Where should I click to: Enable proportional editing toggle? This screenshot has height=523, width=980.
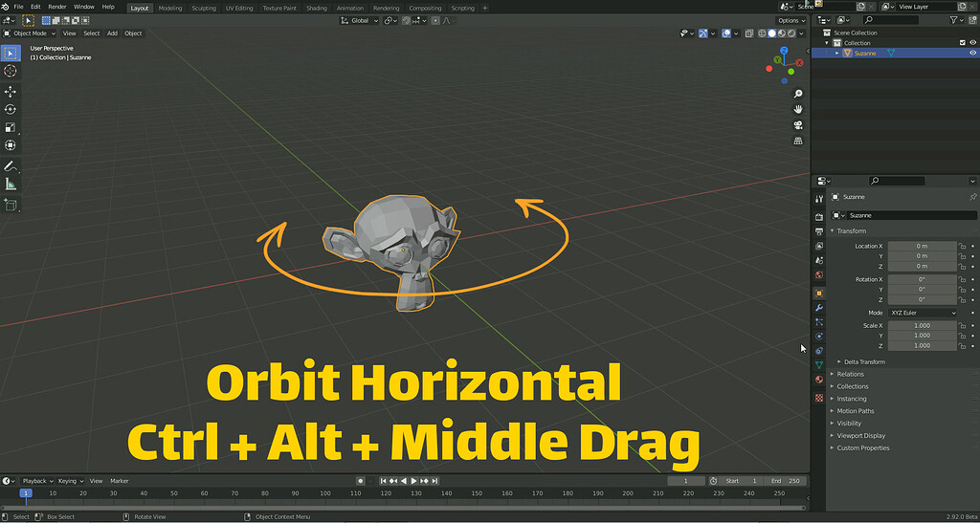pos(435,21)
